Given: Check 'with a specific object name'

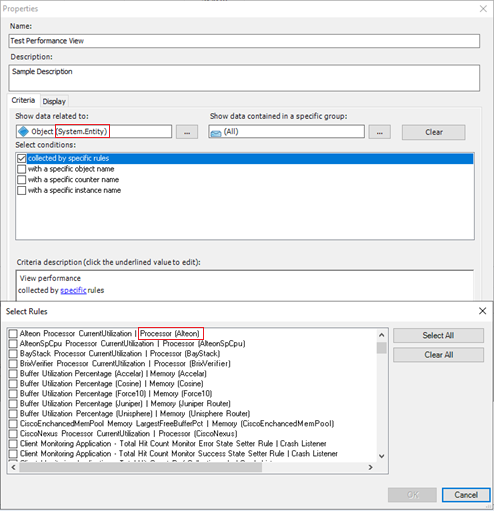Looking at the screenshot, I should (22, 169).
